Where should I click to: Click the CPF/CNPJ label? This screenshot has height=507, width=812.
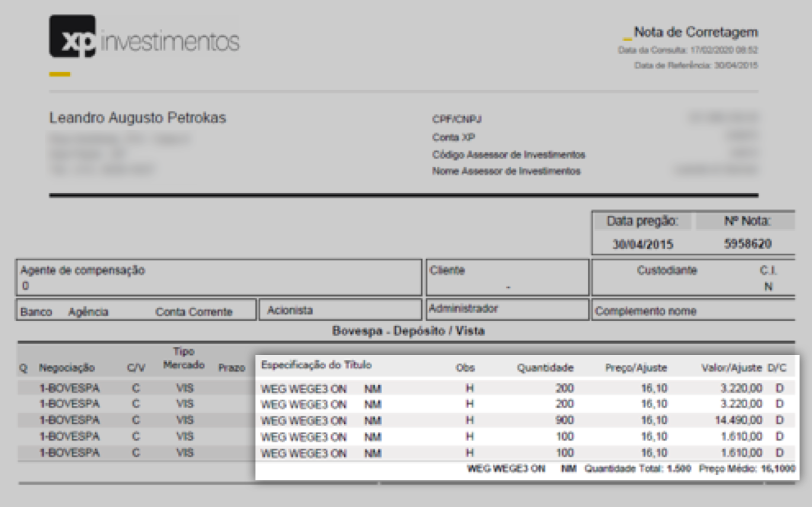click(x=457, y=120)
